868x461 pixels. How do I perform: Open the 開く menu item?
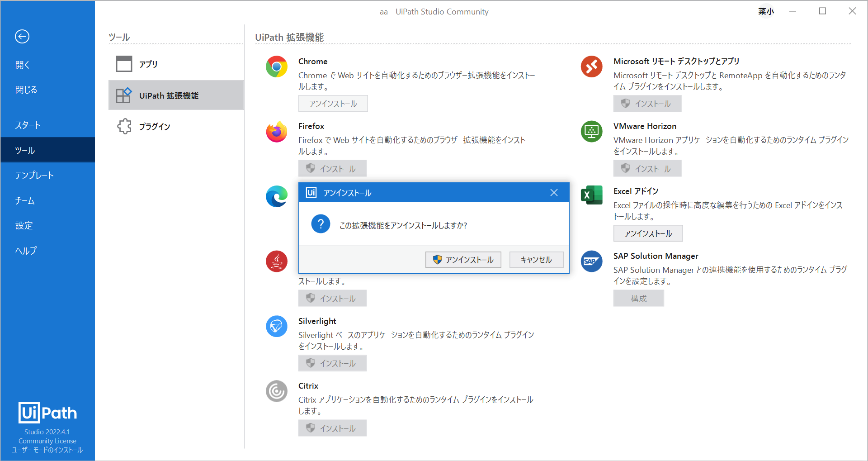47,65
